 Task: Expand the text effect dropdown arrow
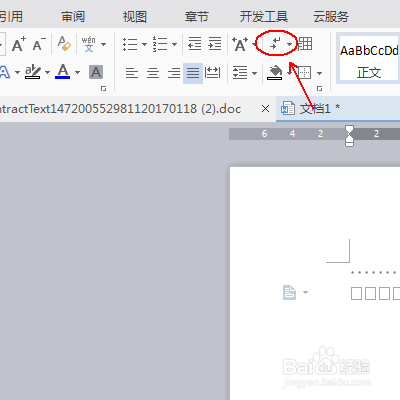(x=17, y=72)
